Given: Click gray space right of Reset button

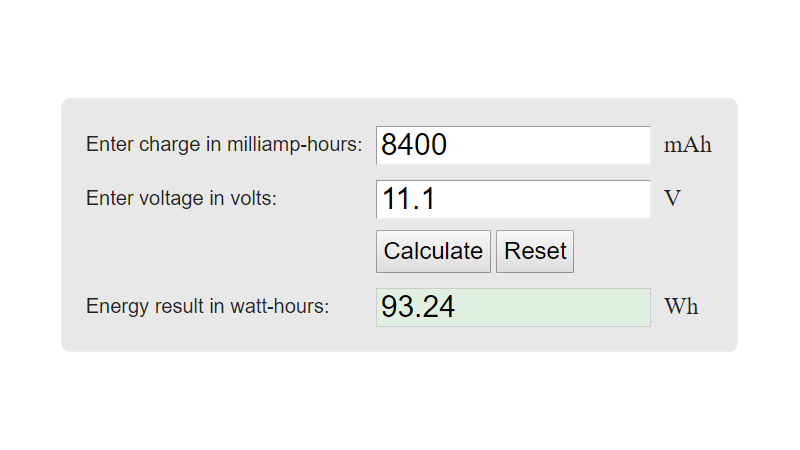Looking at the screenshot, I should click(650, 251).
